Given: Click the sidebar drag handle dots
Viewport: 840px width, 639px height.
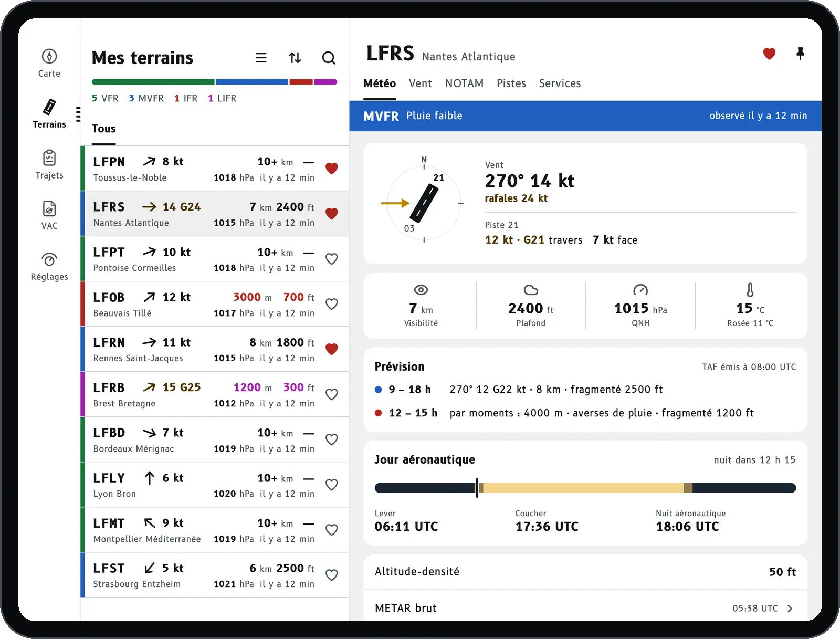Looking at the screenshot, I should (x=78, y=114).
